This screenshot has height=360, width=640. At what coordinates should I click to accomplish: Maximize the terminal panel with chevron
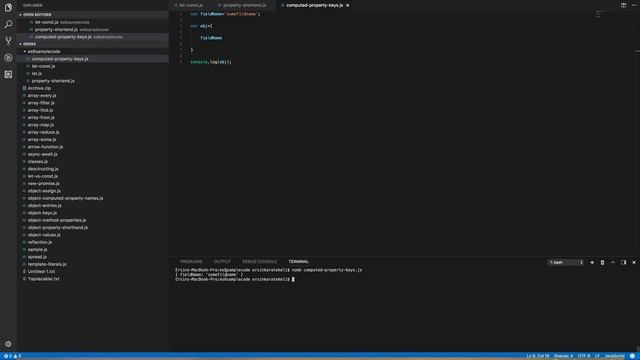(x=613, y=262)
